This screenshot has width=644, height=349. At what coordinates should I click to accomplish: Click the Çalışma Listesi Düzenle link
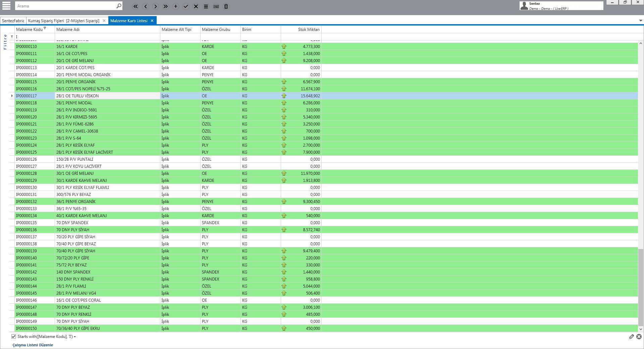tap(33, 345)
